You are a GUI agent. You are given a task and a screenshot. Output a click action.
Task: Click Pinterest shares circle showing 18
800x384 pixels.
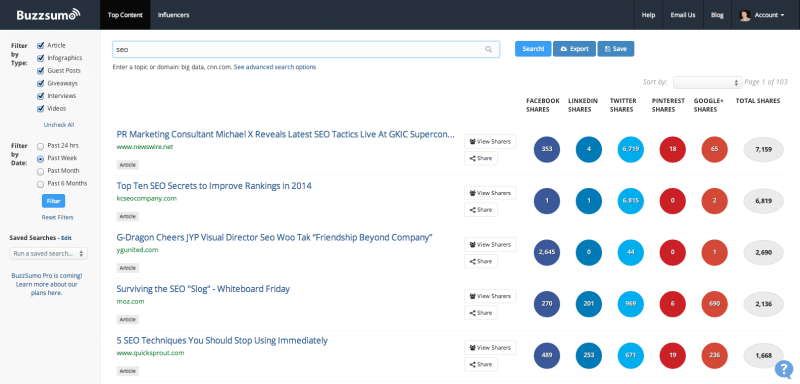[672, 149]
